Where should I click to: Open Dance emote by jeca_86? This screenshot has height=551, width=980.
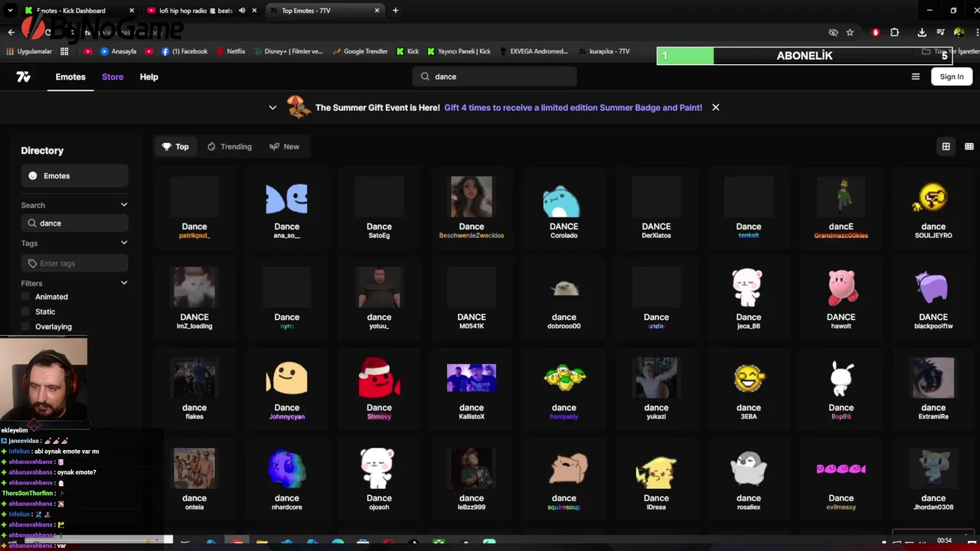click(x=749, y=298)
